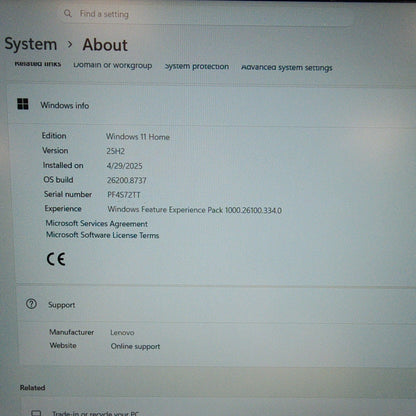Click the Installed on label
Image resolution: width=416 pixels, height=416 pixels.
[x=63, y=165]
